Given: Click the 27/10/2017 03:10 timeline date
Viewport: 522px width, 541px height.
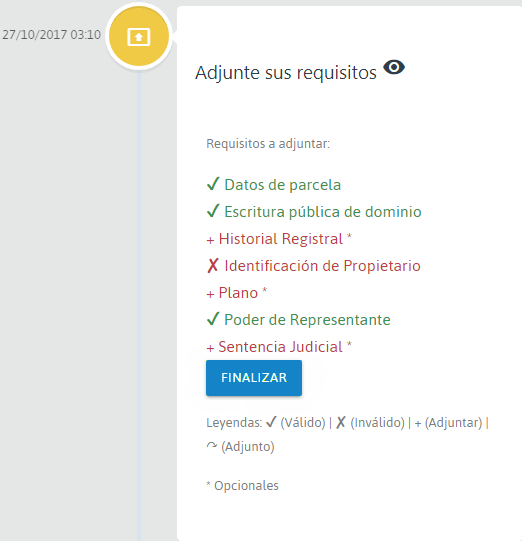Looking at the screenshot, I should (51, 35).
